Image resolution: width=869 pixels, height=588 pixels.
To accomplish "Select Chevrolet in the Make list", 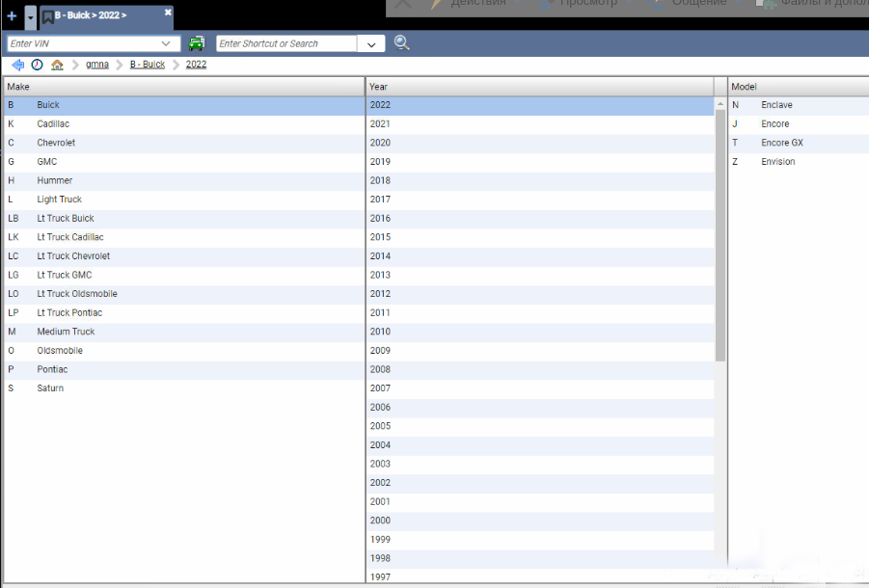I will pos(56,143).
